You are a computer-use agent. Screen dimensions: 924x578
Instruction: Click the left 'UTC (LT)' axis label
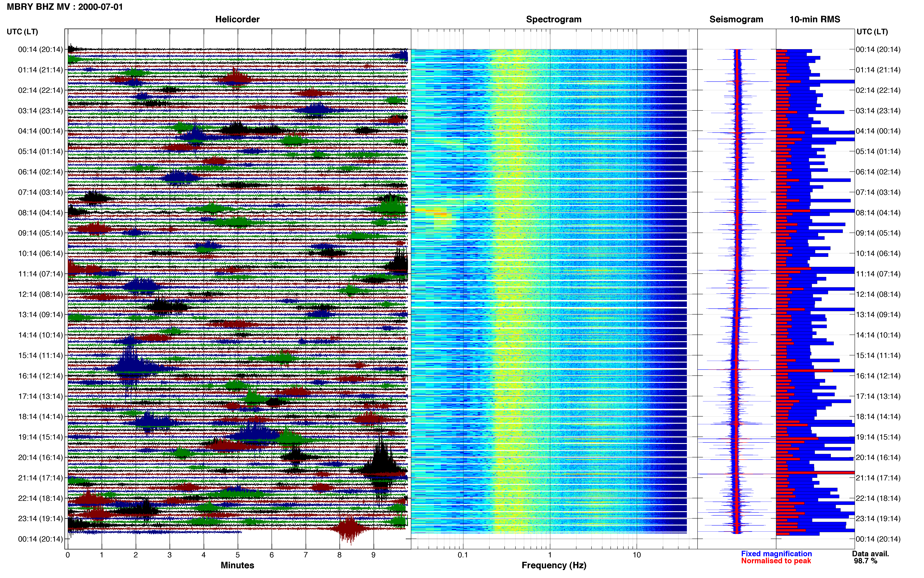pyautogui.click(x=22, y=32)
